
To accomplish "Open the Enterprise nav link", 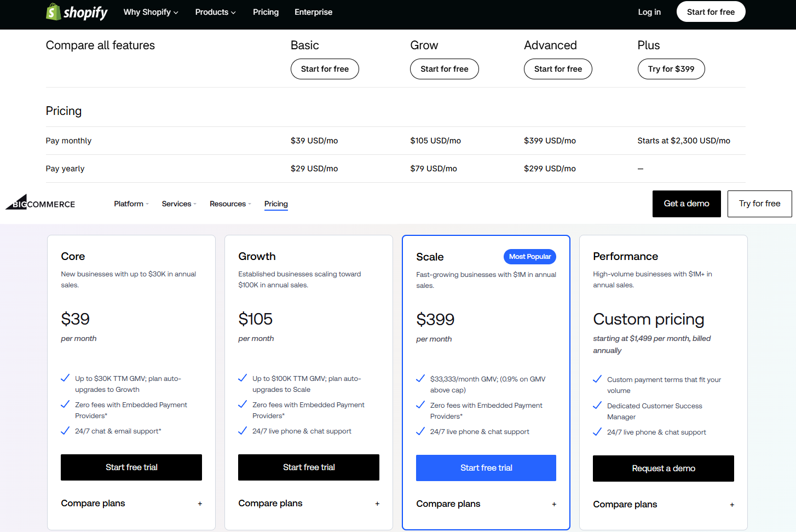I will click(x=313, y=12).
